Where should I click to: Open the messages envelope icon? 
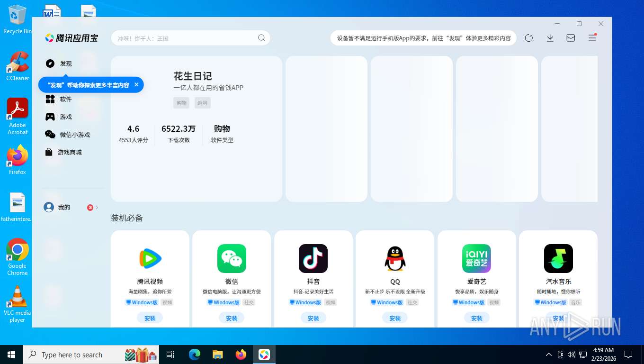coord(571,38)
